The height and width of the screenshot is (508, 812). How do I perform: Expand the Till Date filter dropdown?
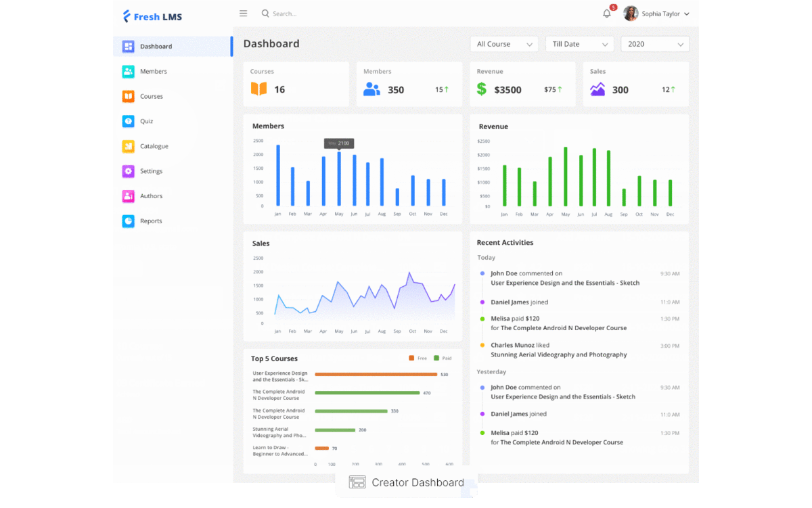coord(579,43)
